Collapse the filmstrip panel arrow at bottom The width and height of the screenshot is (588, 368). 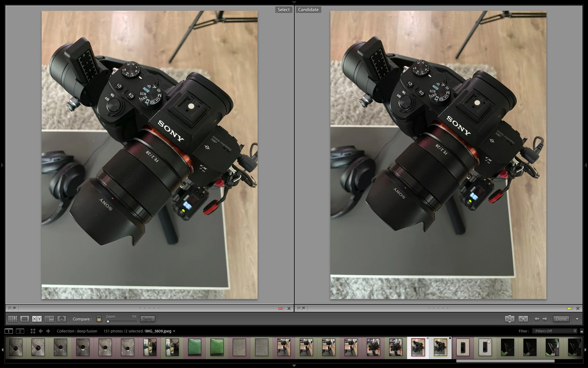point(294,366)
